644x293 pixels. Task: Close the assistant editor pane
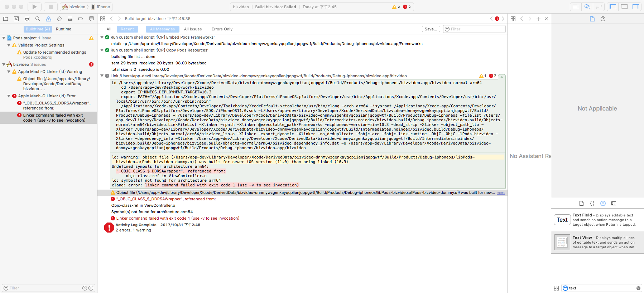[546, 19]
